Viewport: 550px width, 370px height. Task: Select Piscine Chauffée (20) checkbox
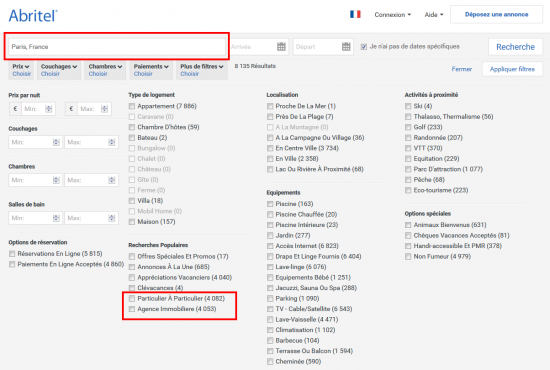270,214
